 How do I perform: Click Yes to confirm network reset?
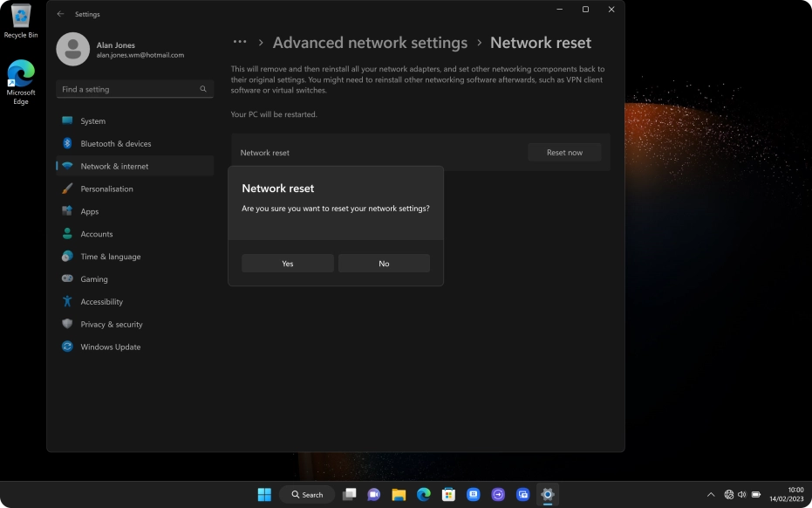coord(287,263)
